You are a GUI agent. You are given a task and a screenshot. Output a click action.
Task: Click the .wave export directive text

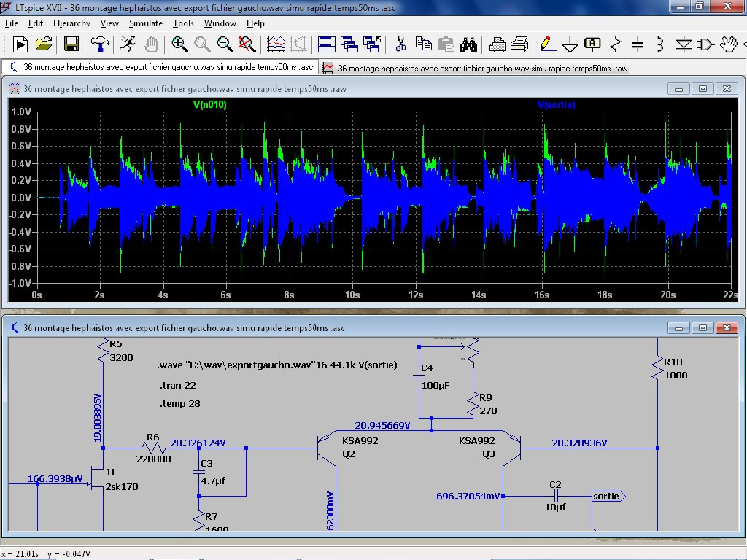277,365
